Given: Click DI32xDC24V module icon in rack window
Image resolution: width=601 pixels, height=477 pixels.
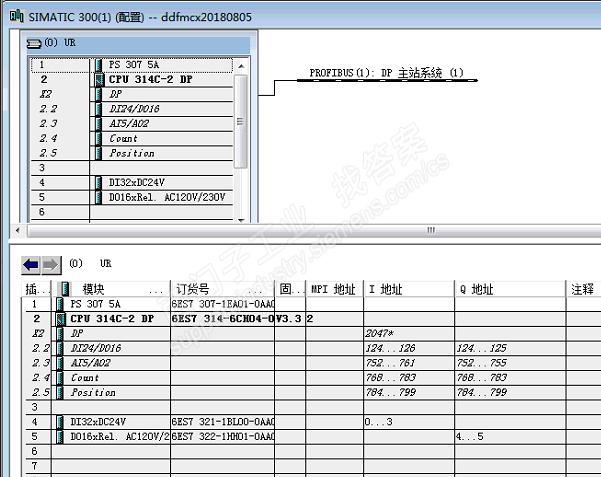Looking at the screenshot, I should [99, 183].
